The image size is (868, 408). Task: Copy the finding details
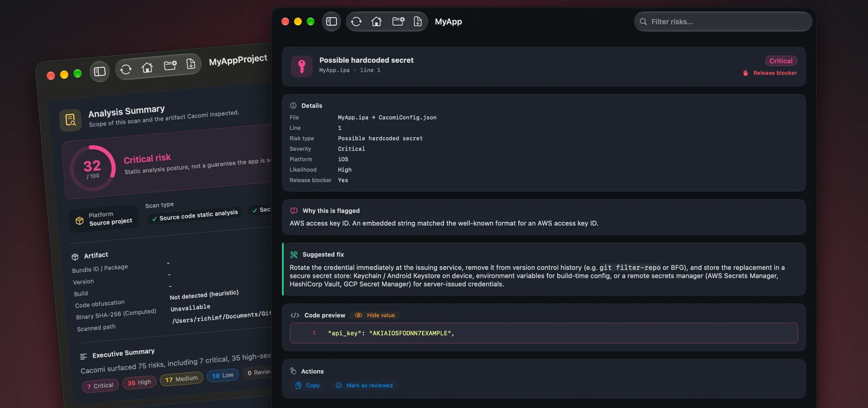coord(307,385)
